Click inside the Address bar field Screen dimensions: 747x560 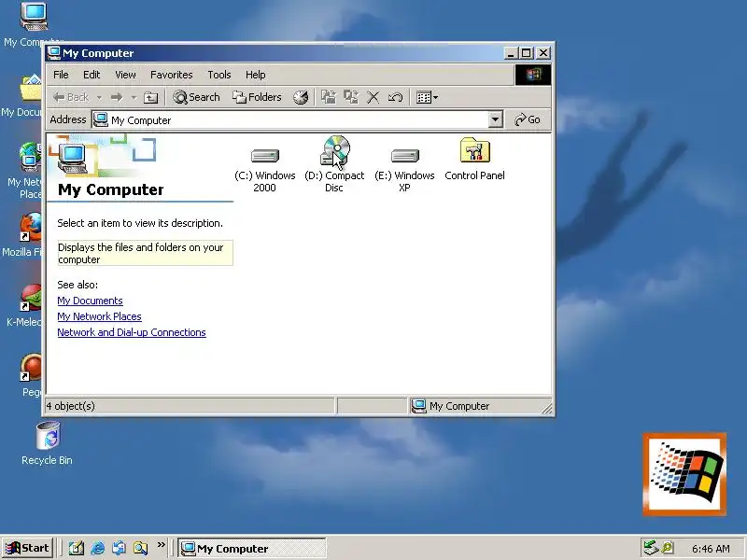click(x=290, y=120)
